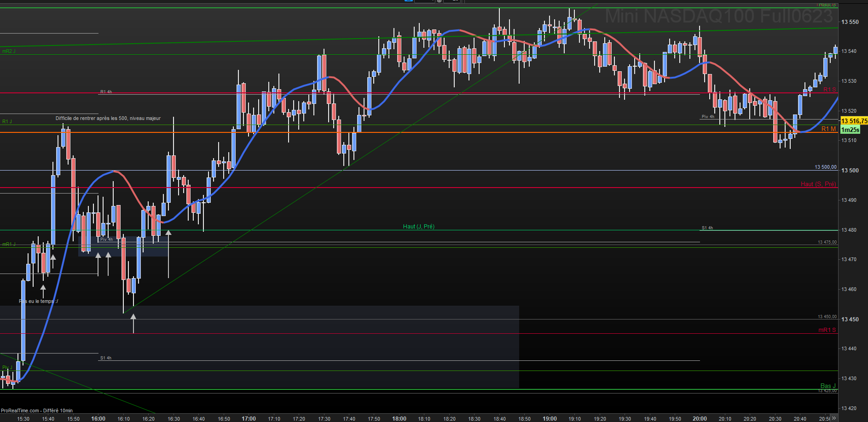Select the red R1 S level label
This screenshot has width=868, height=422.
point(829,90)
